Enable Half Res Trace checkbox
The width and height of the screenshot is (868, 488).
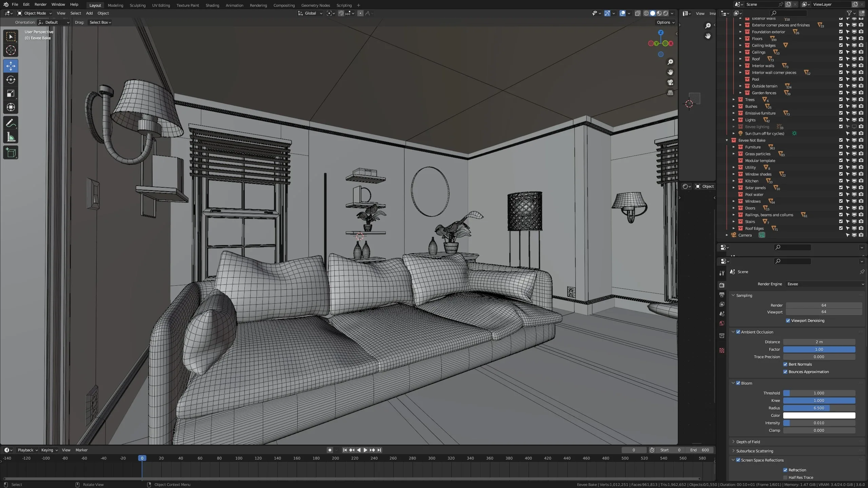point(785,477)
